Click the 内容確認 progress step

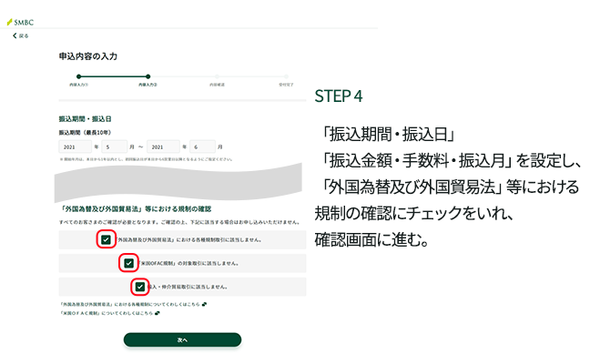(217, 80)
